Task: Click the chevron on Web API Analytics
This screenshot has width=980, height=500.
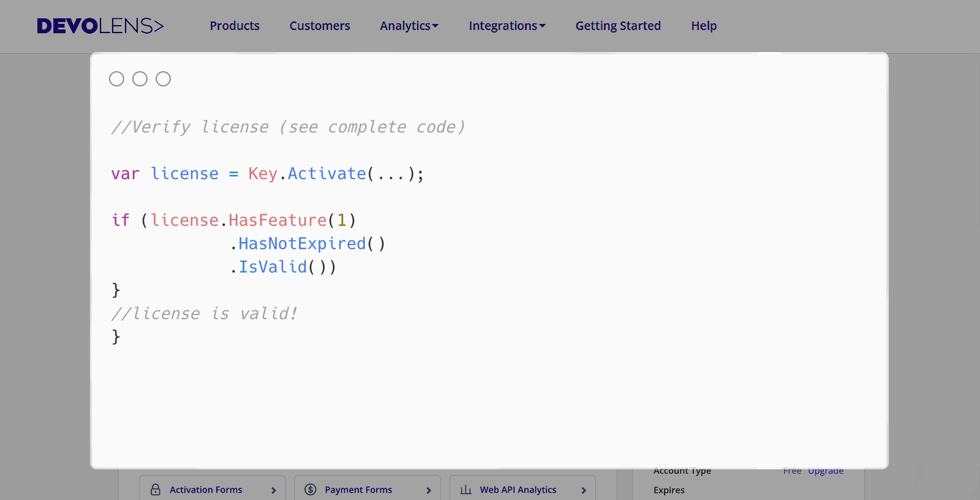Action: [x=584, y=490]
